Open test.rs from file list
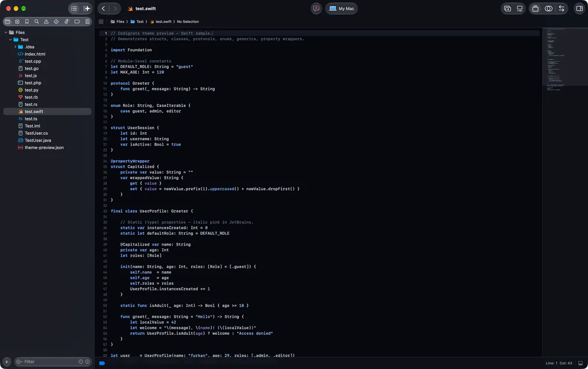This screenshot has width=588, height=369. pos(31,104)
